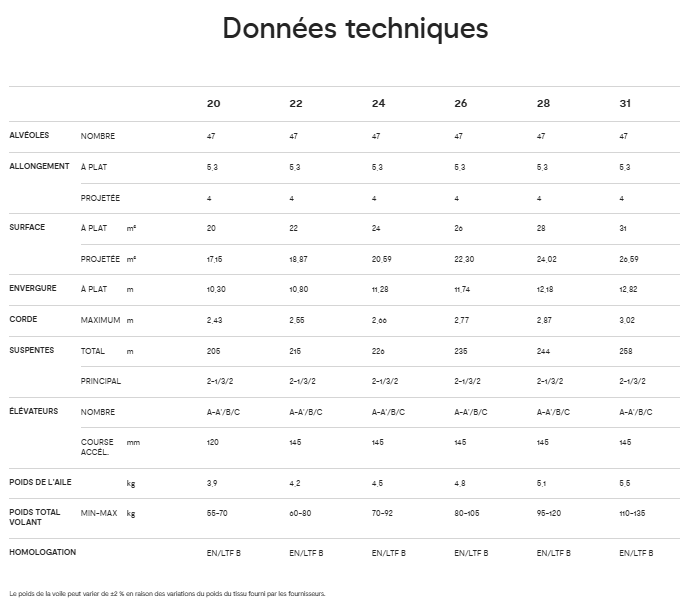Select the 17,15 projected surface value

pyautogui.click(x=214, y=259)
